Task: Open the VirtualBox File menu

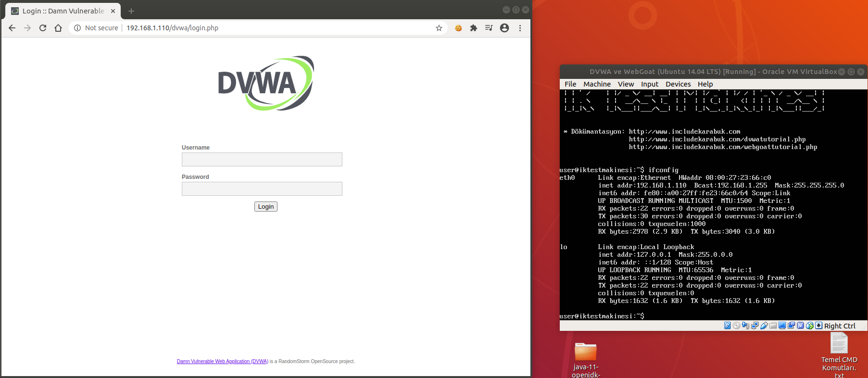Action: point(570,84)
